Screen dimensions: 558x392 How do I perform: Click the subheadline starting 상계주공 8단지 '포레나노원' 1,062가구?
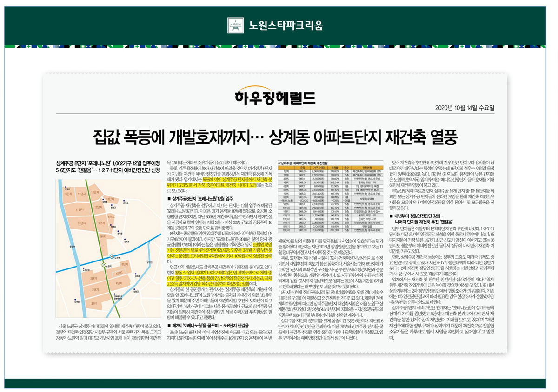(108, 163)
